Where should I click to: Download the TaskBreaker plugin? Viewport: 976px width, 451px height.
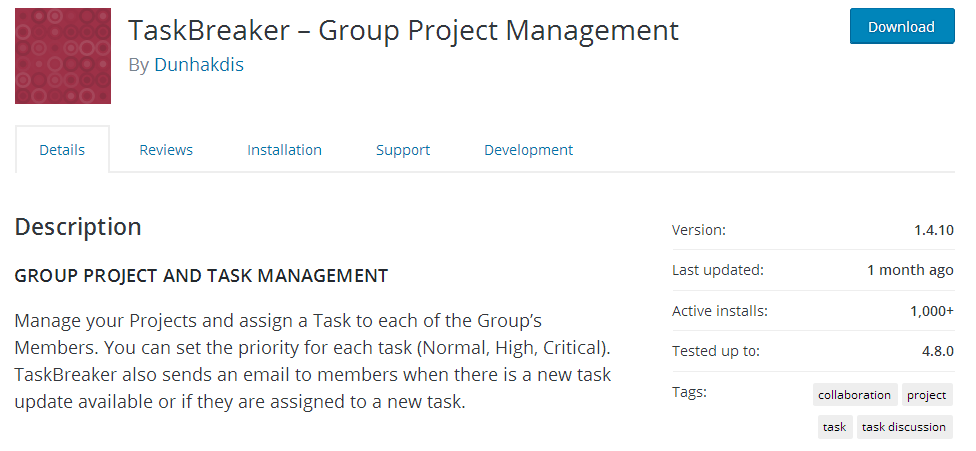[x=901, y=26]
